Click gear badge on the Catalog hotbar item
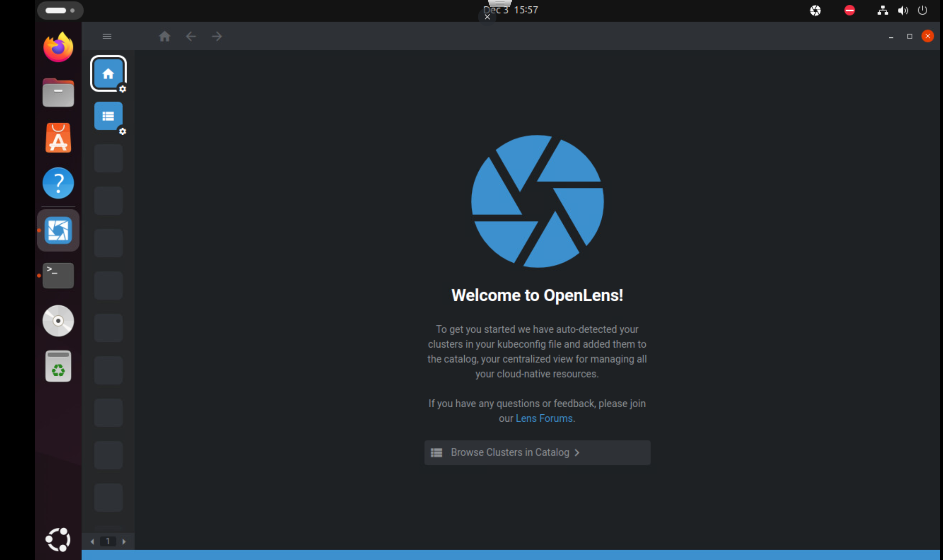The image size is (943, 560). pyautogui.click(x=123, y=132)
